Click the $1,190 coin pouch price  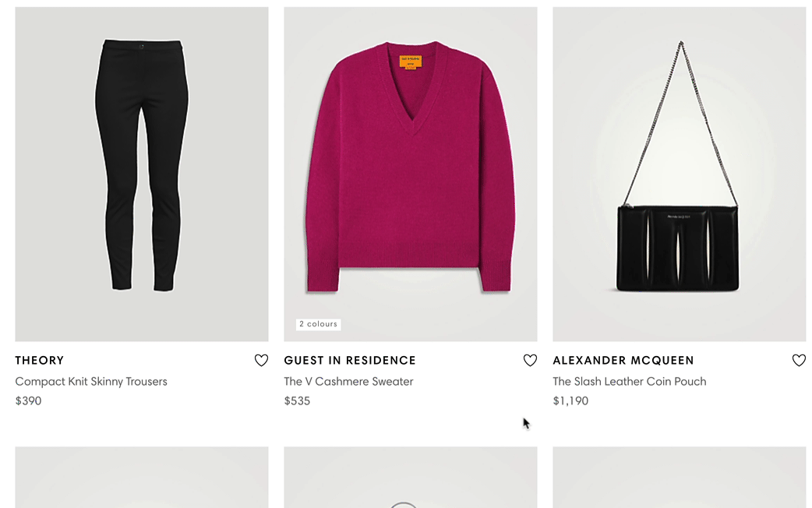[570, 400]
